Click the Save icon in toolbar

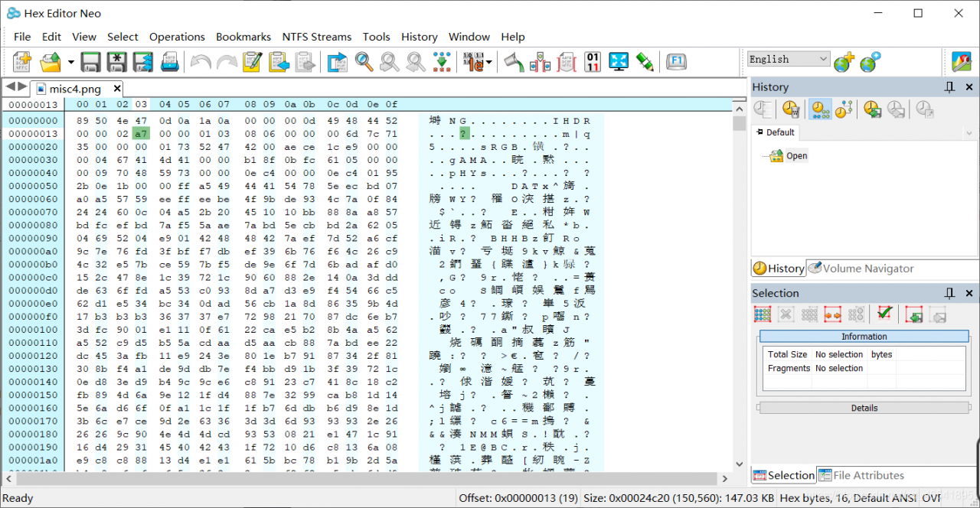(91, 62)
